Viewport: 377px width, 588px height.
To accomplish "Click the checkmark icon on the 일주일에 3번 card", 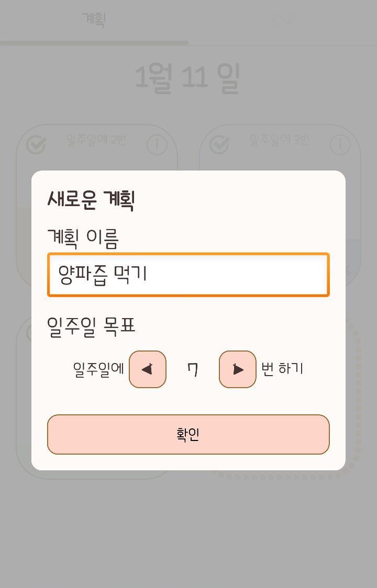I will tap(219, 145).
